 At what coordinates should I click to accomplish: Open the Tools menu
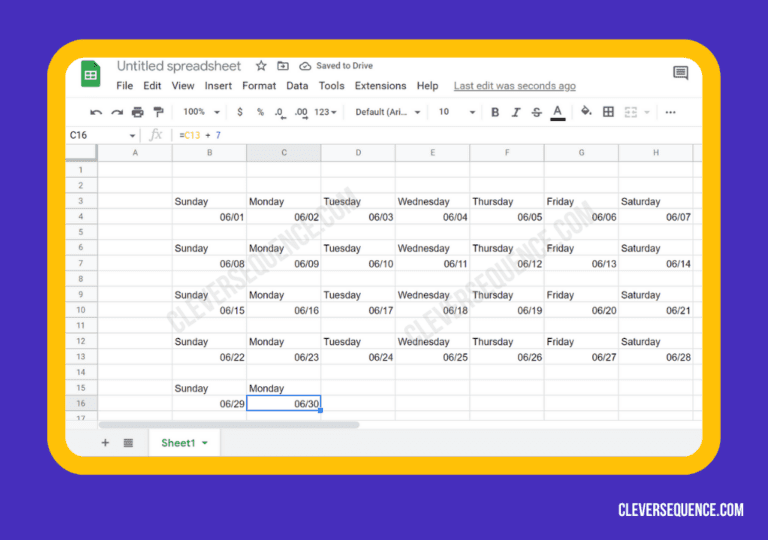pos(332,86)
